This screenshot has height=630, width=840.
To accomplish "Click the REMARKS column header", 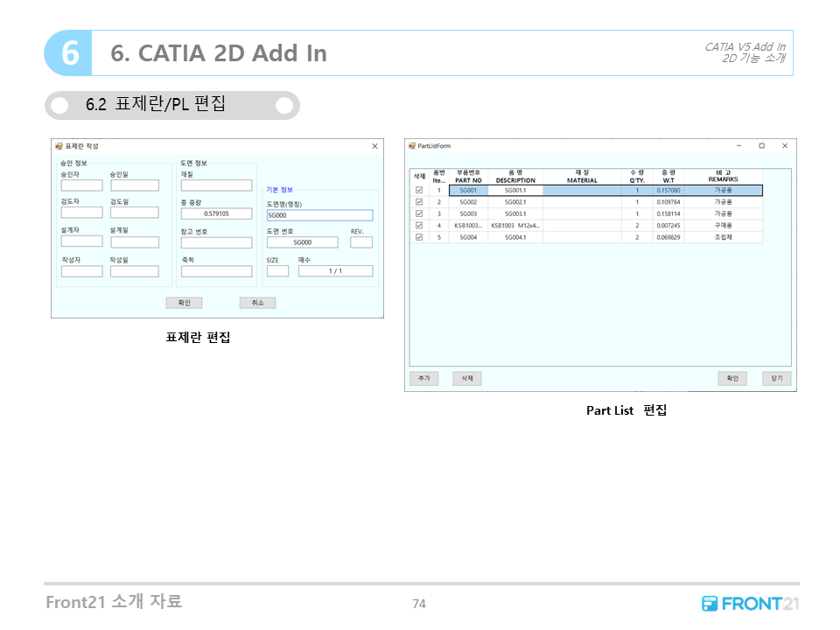I will [724, 177].
